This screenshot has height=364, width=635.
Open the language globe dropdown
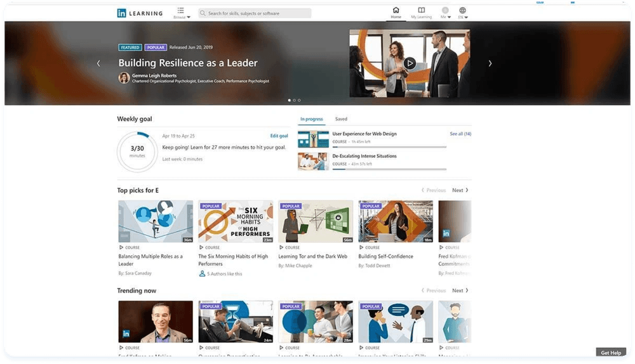pos(463,13)
